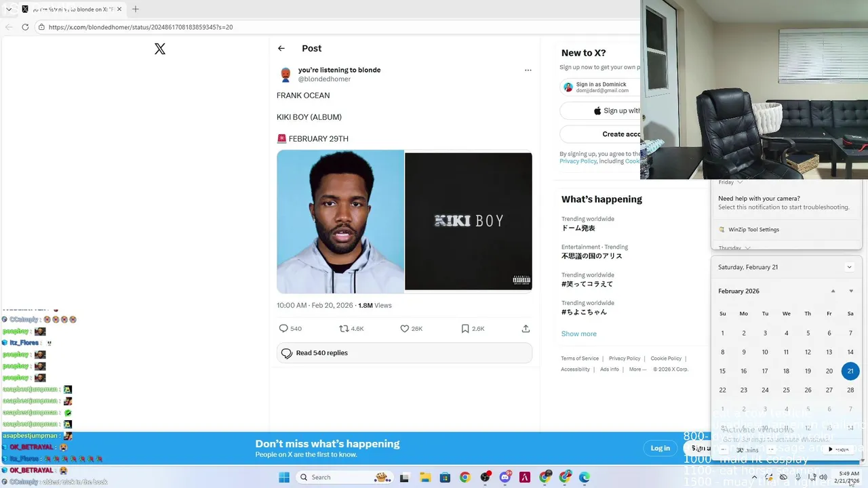
Task: Open Microsoft Store from the taskbar
Action: coord(444,477)
